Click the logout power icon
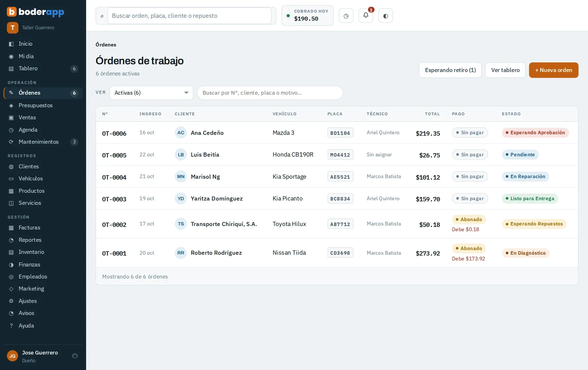This screenshot has height=370, width=588. click(75, 356)
